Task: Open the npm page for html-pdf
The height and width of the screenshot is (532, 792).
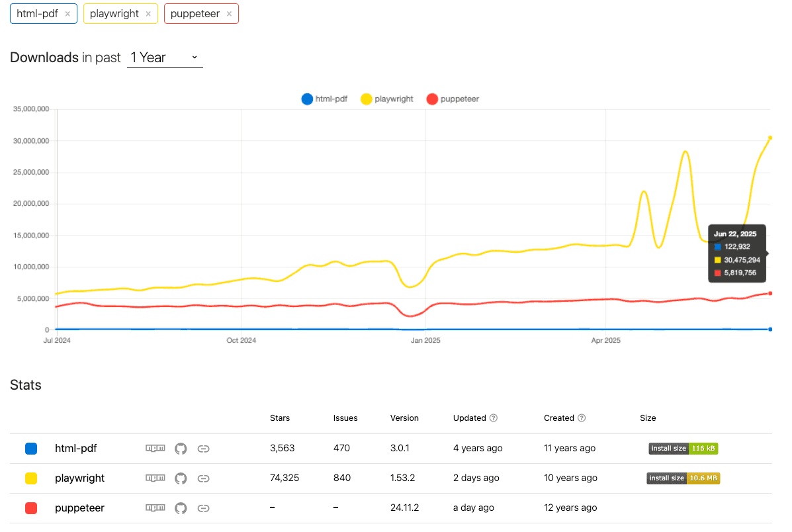Action: [155, 448]
